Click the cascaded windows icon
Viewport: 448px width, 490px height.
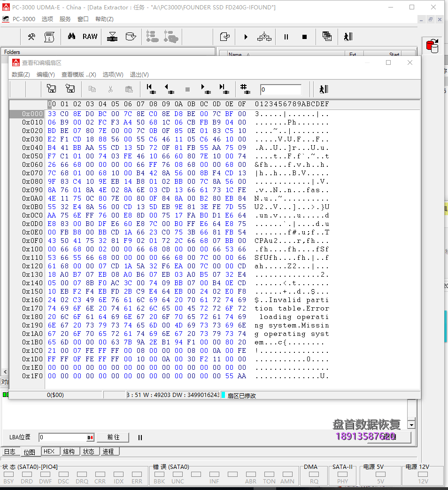point(327,37)
